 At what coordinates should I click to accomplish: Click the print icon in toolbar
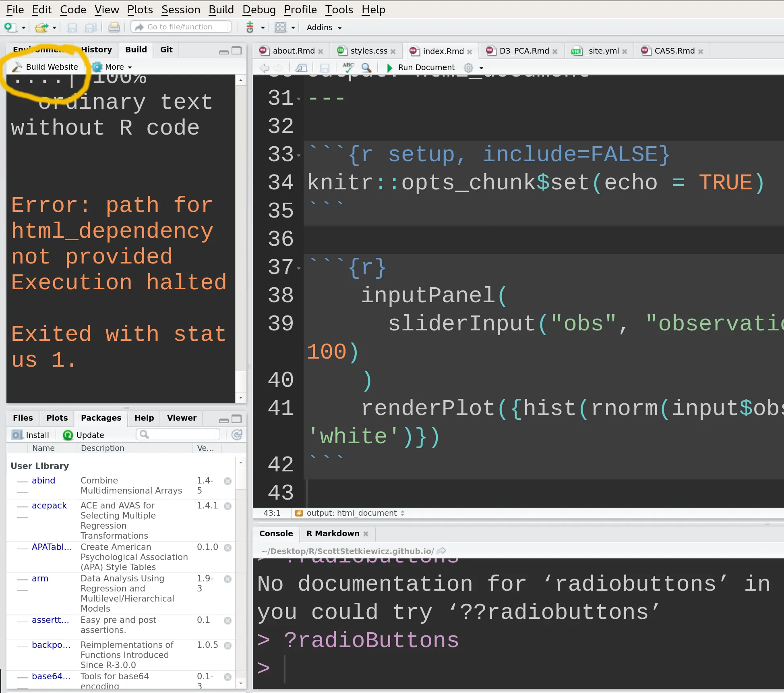point(114,27)
